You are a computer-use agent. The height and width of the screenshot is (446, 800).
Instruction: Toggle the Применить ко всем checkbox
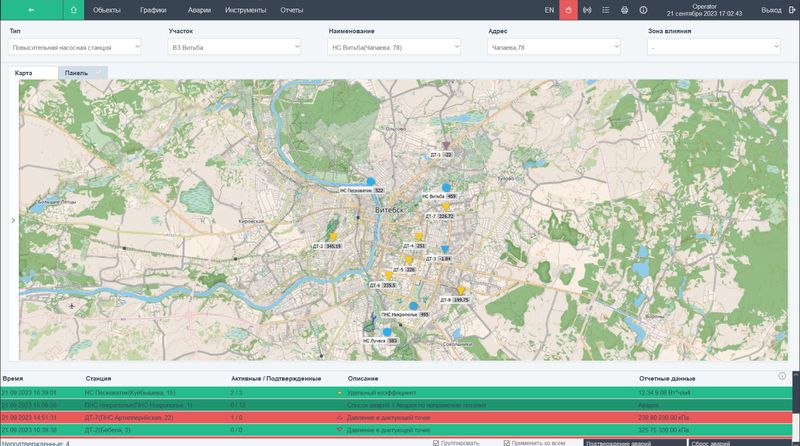point(507,442)
